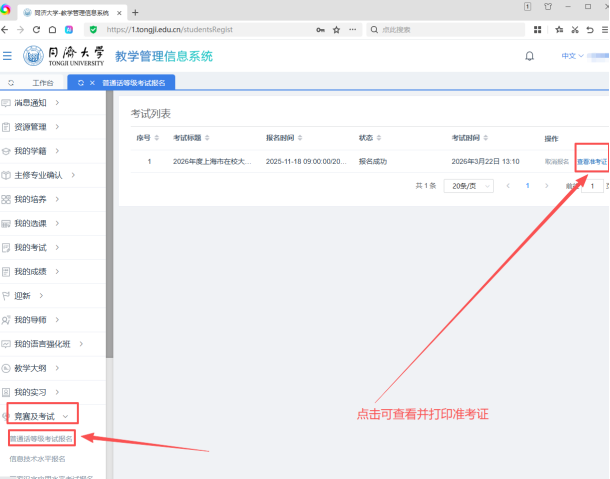The height and width of the screenshot is (479, 610).
Task: Open the browser apps grid icon
Action: (538, 30)
